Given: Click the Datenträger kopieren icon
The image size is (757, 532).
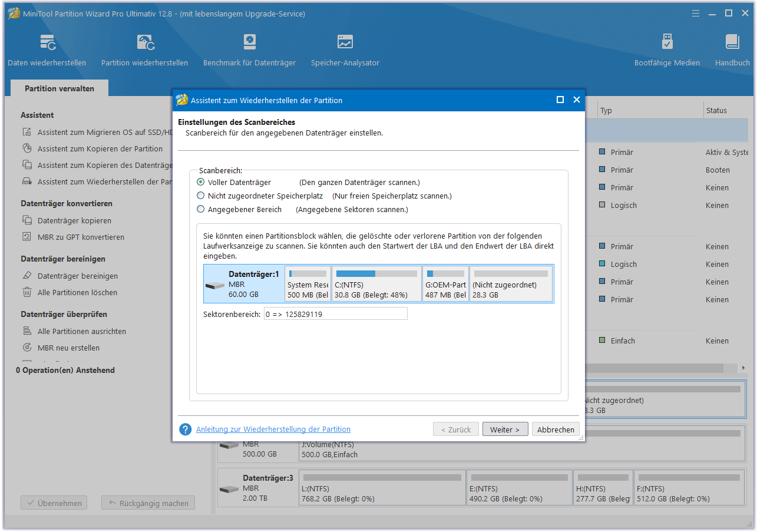Looking at the screenshot, I should coord(27,221).
